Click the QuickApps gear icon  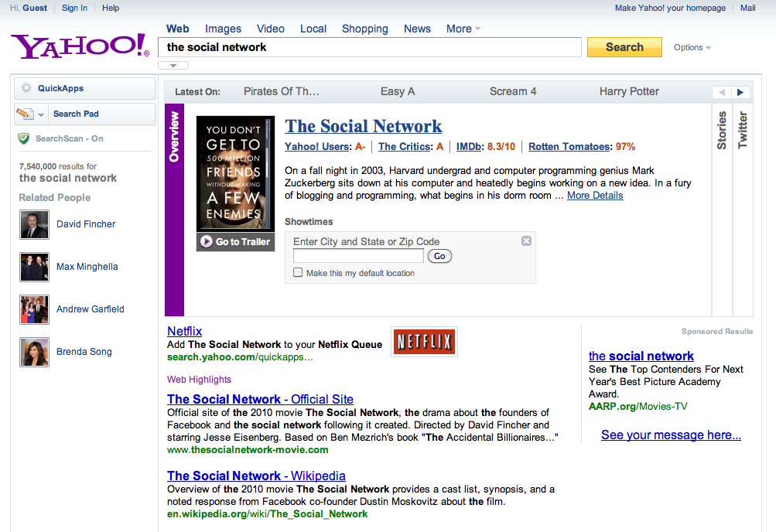pos(26,88)
